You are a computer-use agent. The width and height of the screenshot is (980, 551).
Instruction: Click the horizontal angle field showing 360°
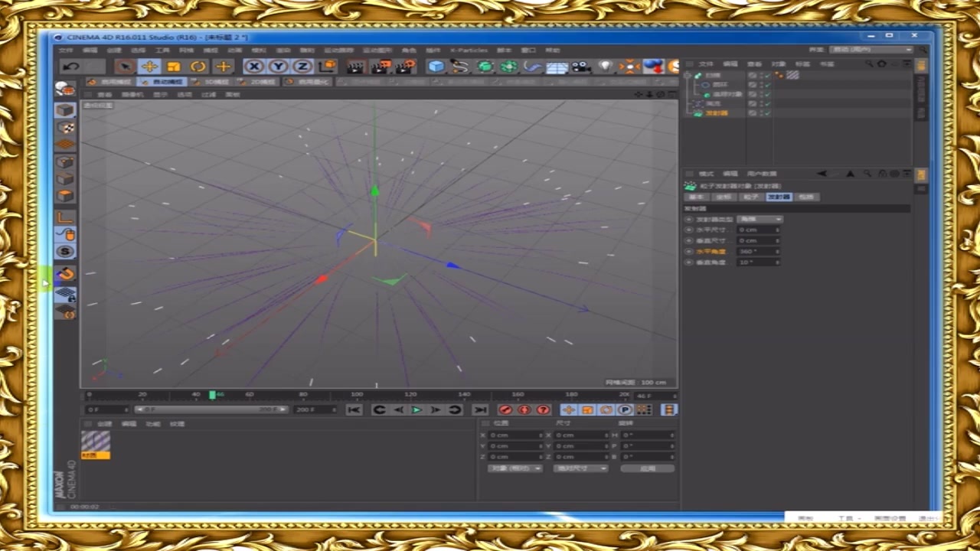758,251
